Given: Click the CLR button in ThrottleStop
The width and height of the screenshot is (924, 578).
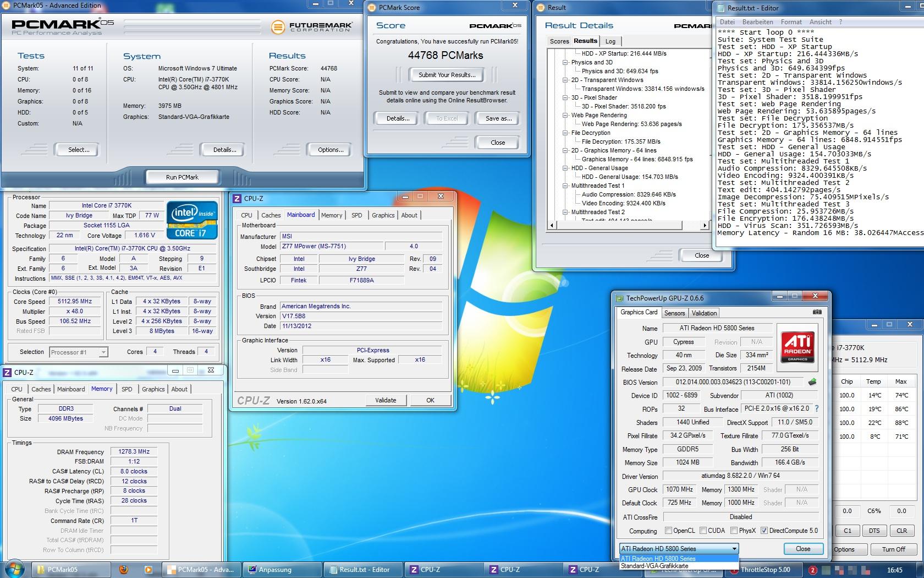Looking at the screenshot, I should coord(901,531).
